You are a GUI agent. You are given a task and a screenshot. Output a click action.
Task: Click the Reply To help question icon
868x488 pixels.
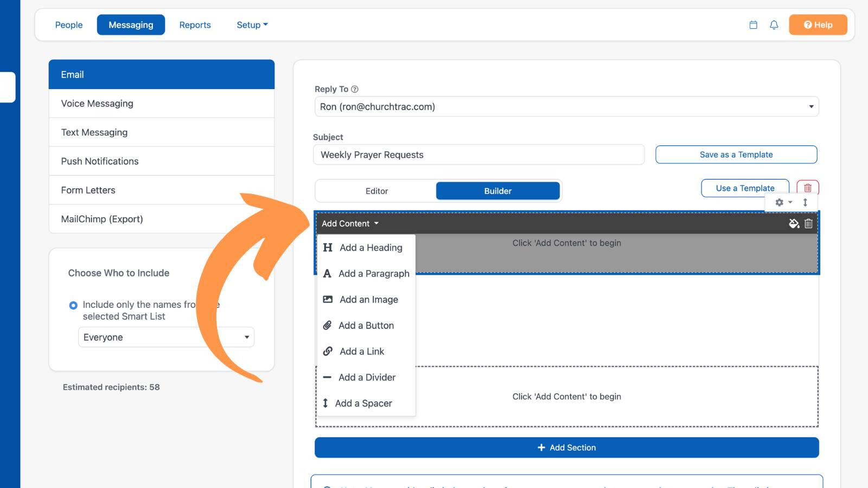tap(355, 89)
